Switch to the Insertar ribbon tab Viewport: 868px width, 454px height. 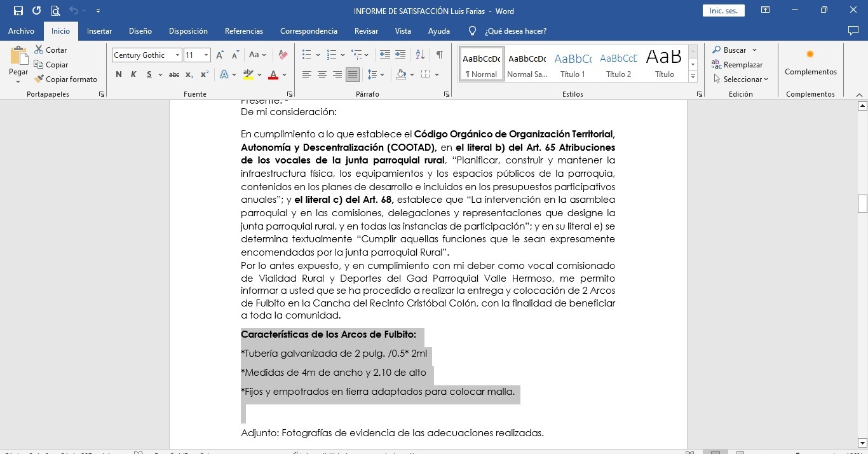pyautogui.click(x=99, y=31)
